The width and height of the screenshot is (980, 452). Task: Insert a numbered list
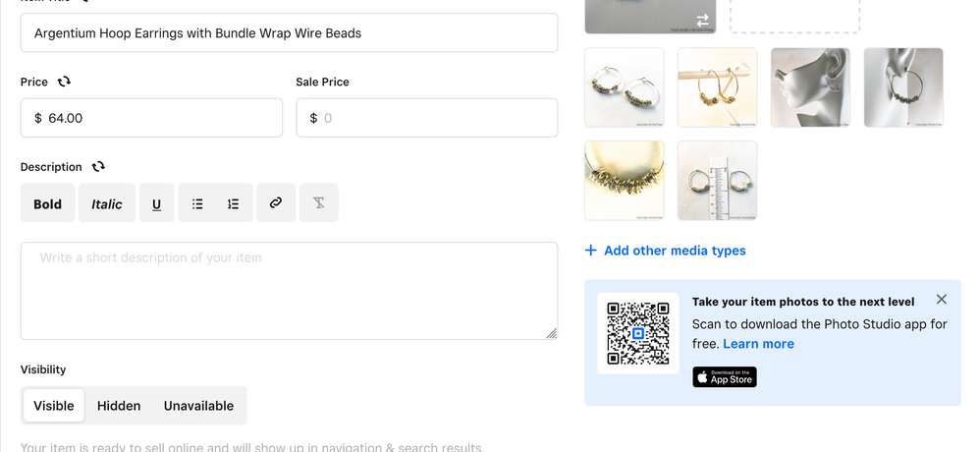click(234, 203)
